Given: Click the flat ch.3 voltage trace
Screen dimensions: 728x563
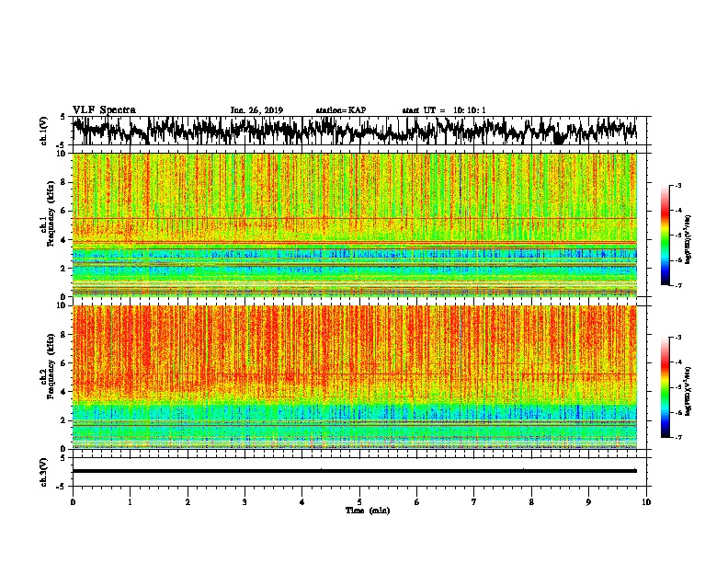Looking at the screenshot, I should pyautogui.click(x=355, y=471).
